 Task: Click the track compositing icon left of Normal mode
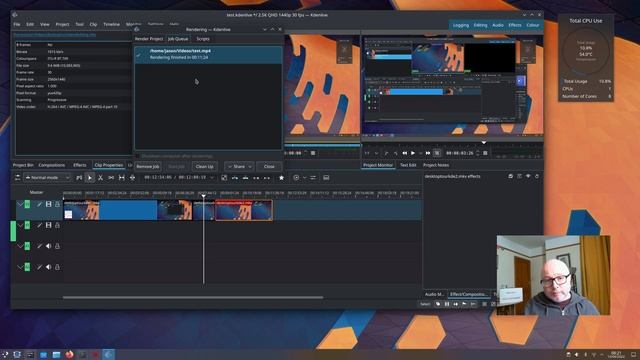(17, 178)
